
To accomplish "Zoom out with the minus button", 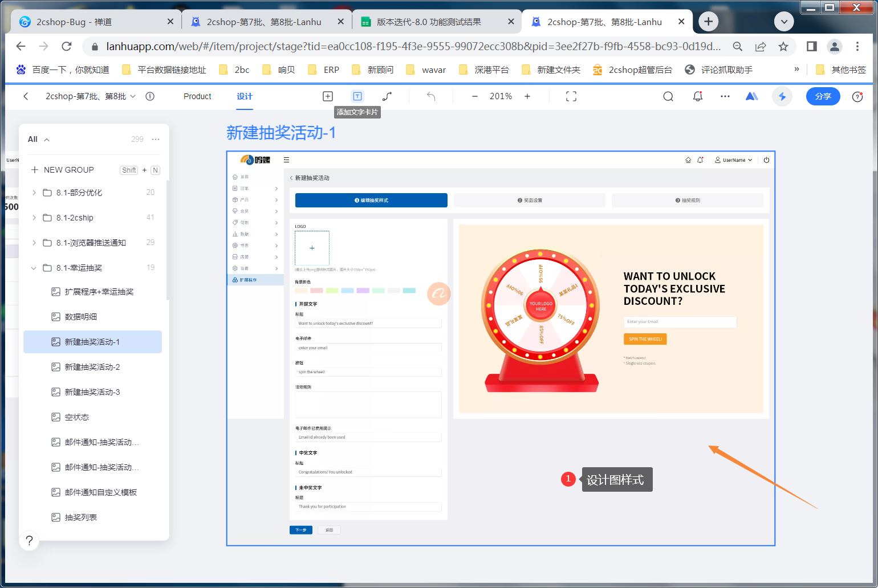I will 474,96.
